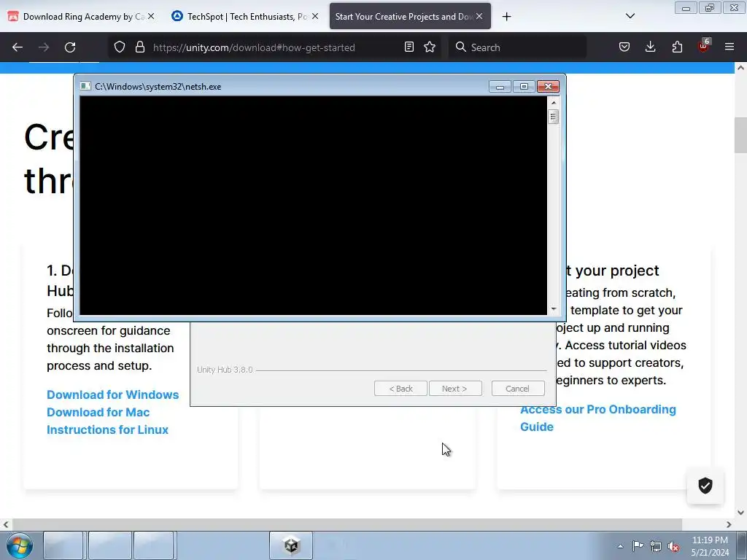
Task: Click the netsh.exe title bar console icon
Action: (85, 86)
